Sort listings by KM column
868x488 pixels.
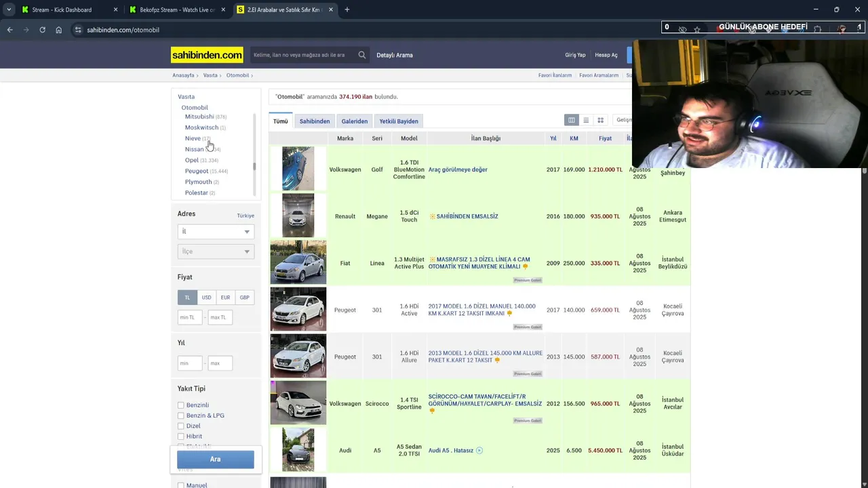(x=574, y=138)
